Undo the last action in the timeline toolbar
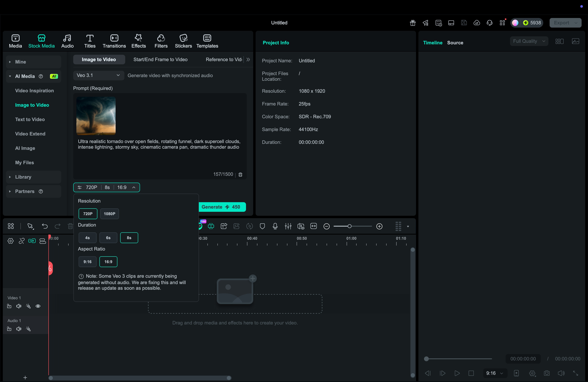Image resolution: width=588 pixels, height=382 pixels. click(x=45, y=226)
